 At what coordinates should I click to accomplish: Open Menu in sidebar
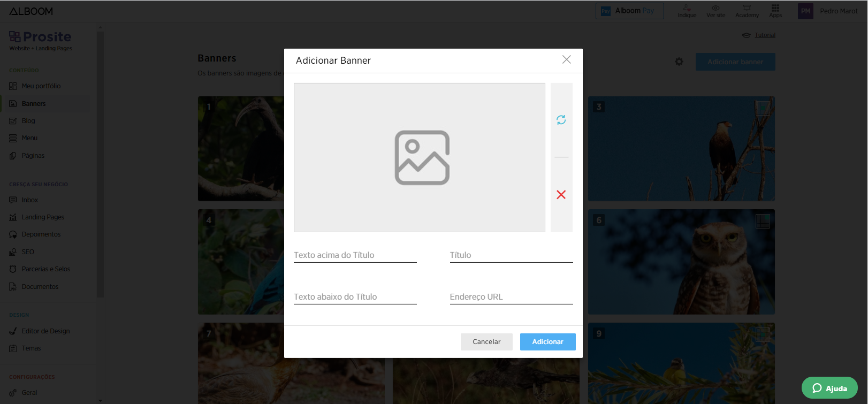coord(29,138)
